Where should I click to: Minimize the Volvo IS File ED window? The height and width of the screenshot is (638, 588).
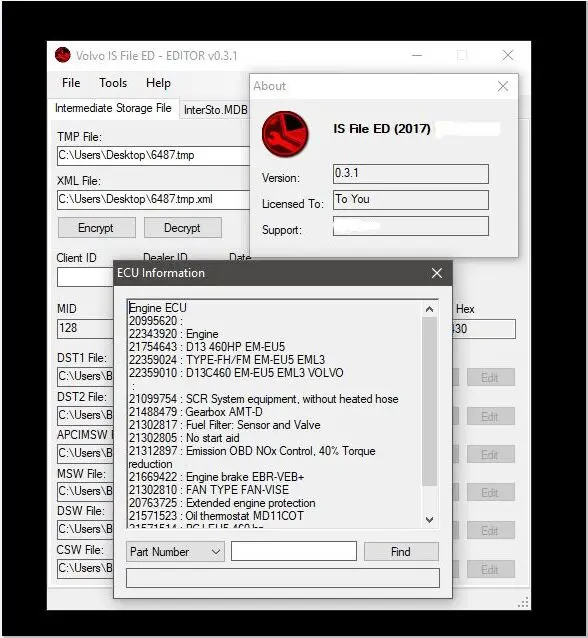pos(417,55)
